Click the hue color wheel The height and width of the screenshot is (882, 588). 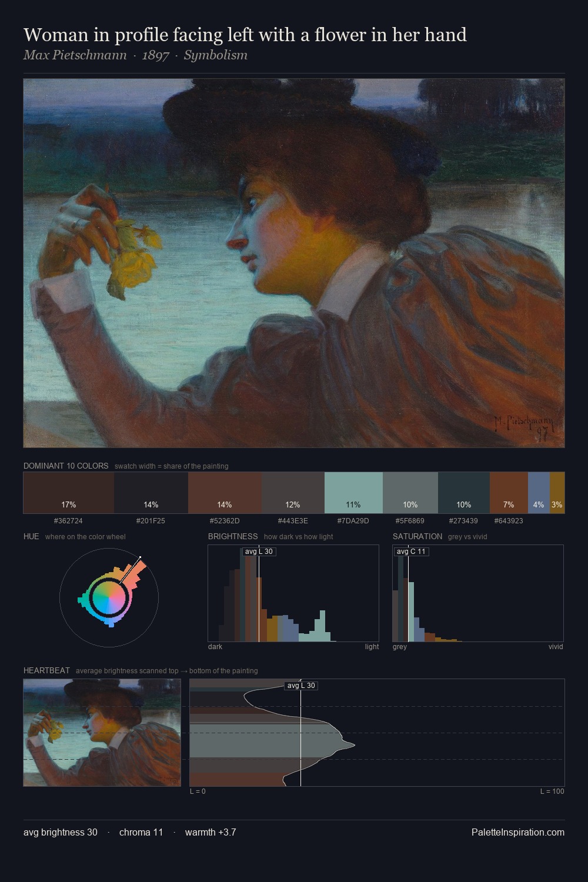[x=109, y=598]
